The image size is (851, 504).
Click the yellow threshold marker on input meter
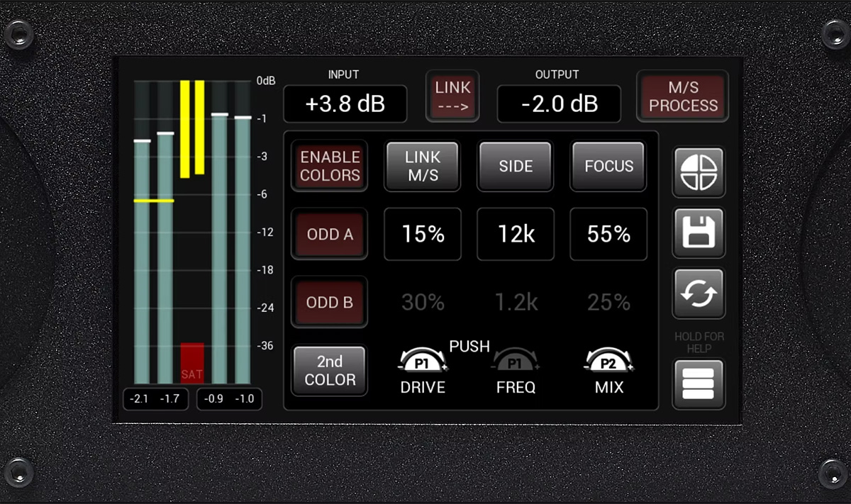pos(154,201)
